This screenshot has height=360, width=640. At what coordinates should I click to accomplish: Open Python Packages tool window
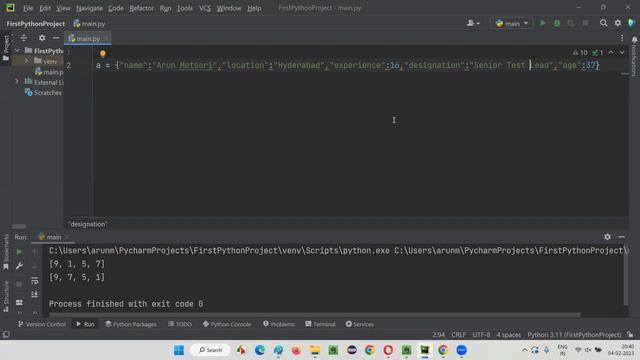[131, 324]
